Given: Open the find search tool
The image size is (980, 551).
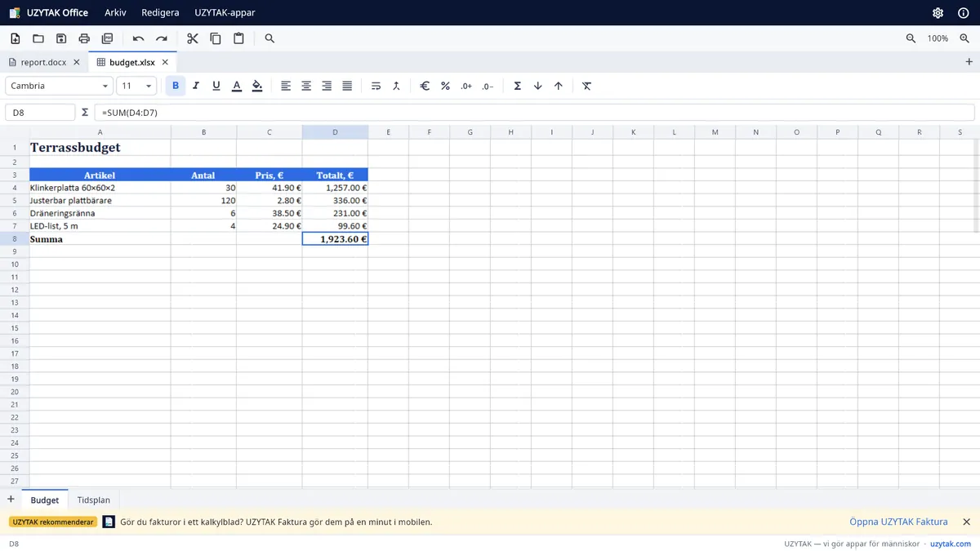Looking at the screenshot, I should tap(269, 38).
